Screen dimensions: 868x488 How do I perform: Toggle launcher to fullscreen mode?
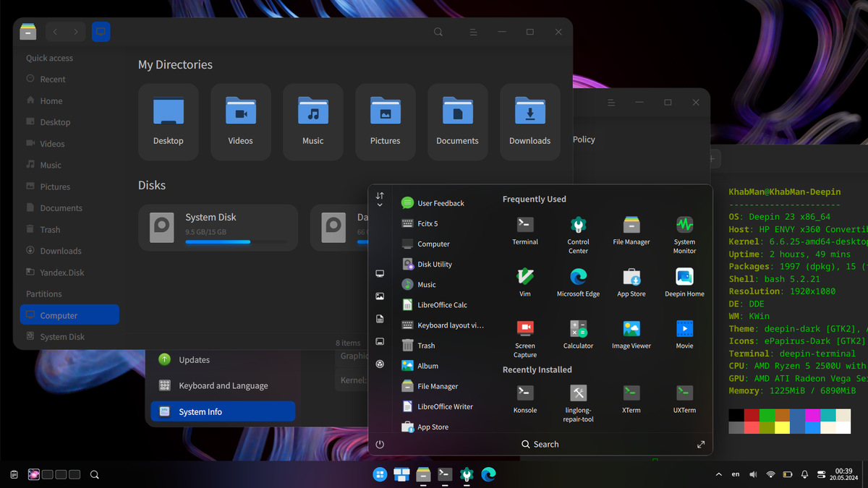[700, 445]
